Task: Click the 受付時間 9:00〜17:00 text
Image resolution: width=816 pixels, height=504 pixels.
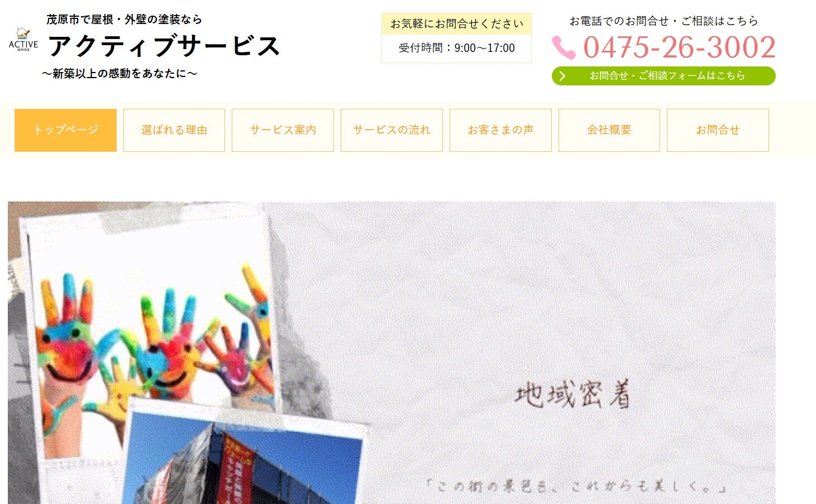Action: click(x=456, y=48)
